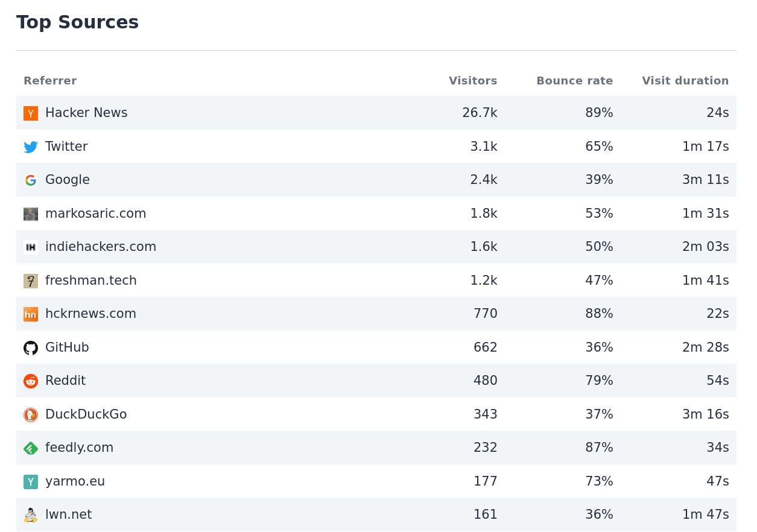Select the green feedly.com icon
Image resolution: width=757 pixels, height=532 pixels.
click(x=31, y=448)
